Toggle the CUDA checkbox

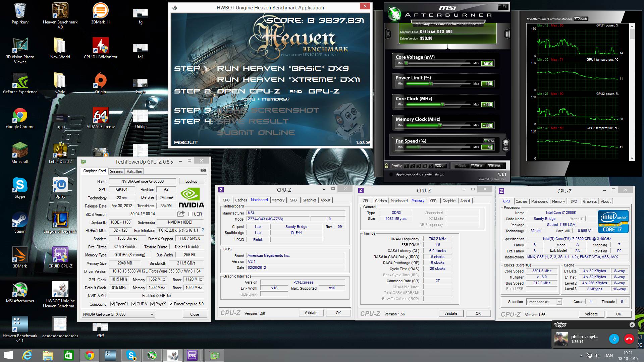(x=133, y=304)
